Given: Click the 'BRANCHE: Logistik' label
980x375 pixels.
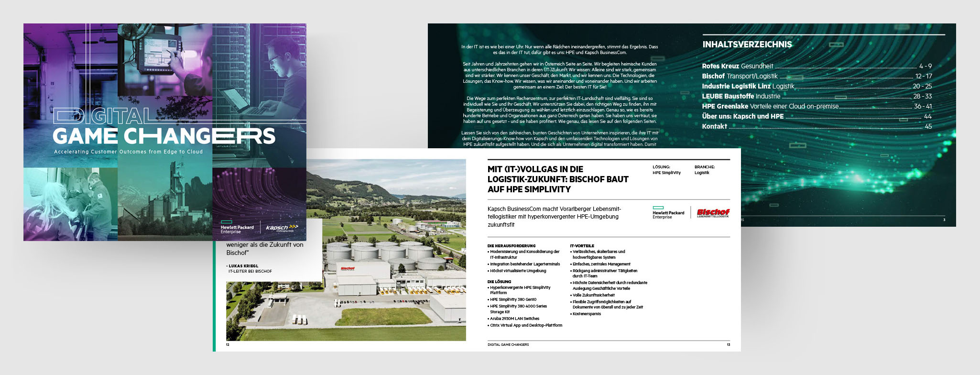Looking at the screenshot, I should click(705, 170).
